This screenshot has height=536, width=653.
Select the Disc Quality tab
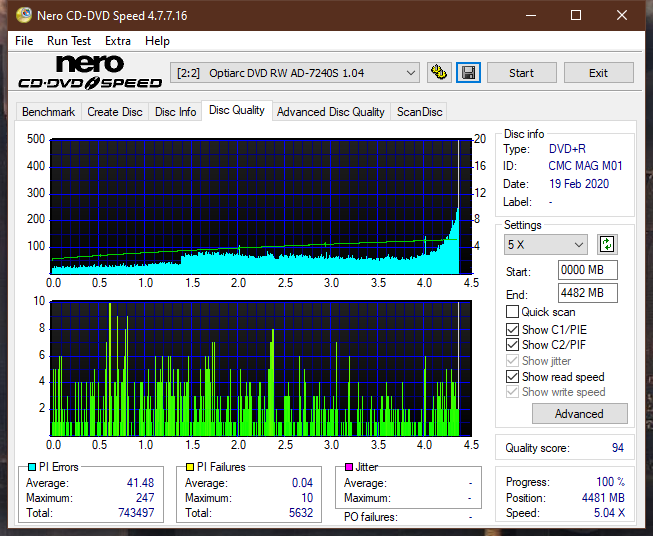[x=237, y=110]
